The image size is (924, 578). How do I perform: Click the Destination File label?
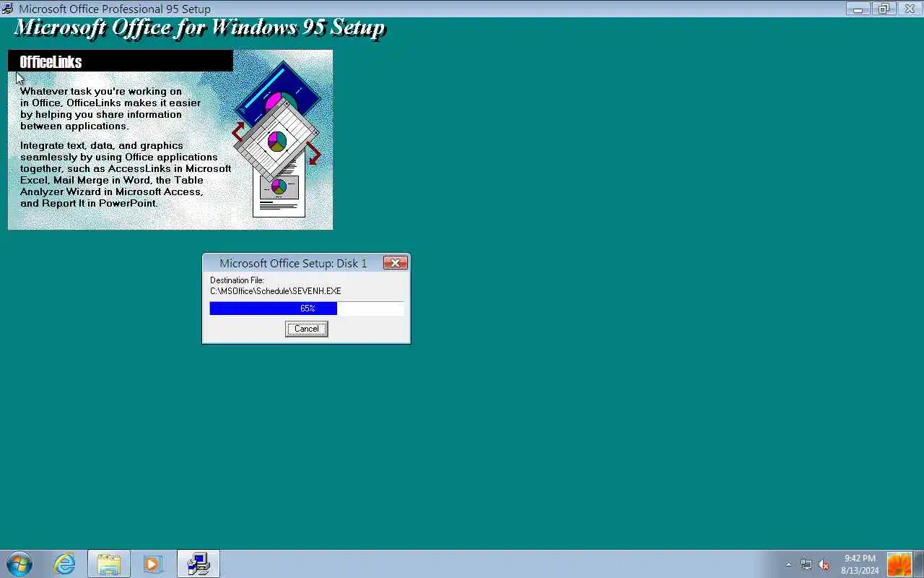(x=237, y=280)
